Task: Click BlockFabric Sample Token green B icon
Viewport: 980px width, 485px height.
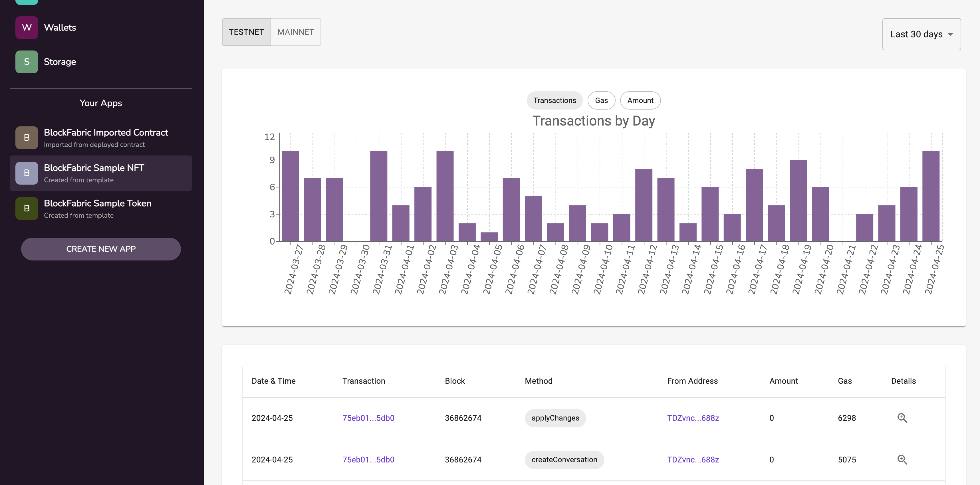Action: pos(27,209)
